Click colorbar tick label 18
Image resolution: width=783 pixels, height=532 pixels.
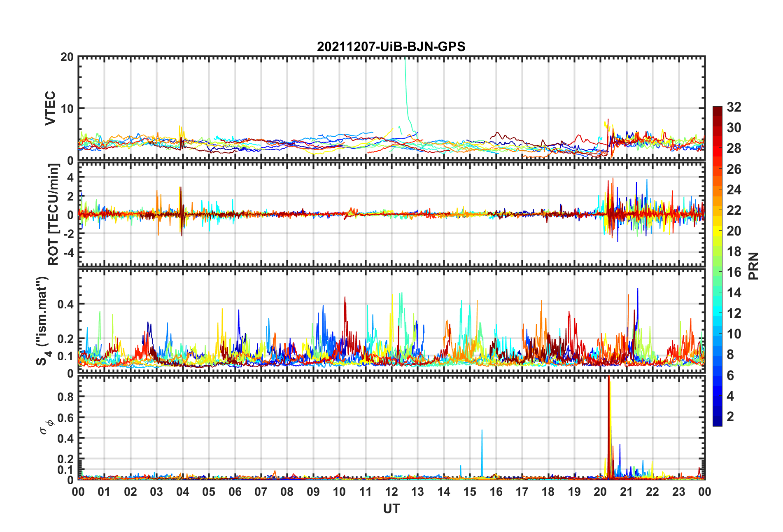734,251
